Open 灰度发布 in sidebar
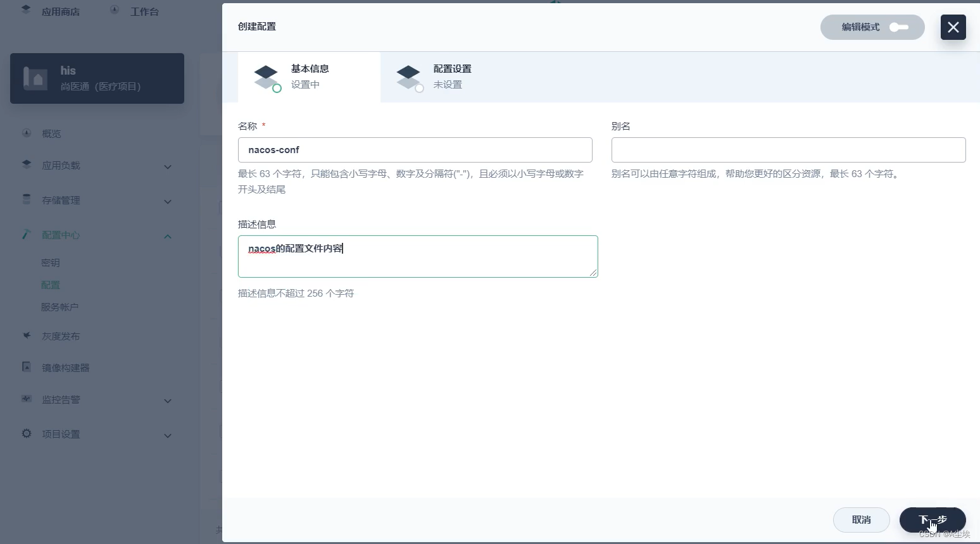980x544 pixels. pyautogui.click(x=61, y=337)
